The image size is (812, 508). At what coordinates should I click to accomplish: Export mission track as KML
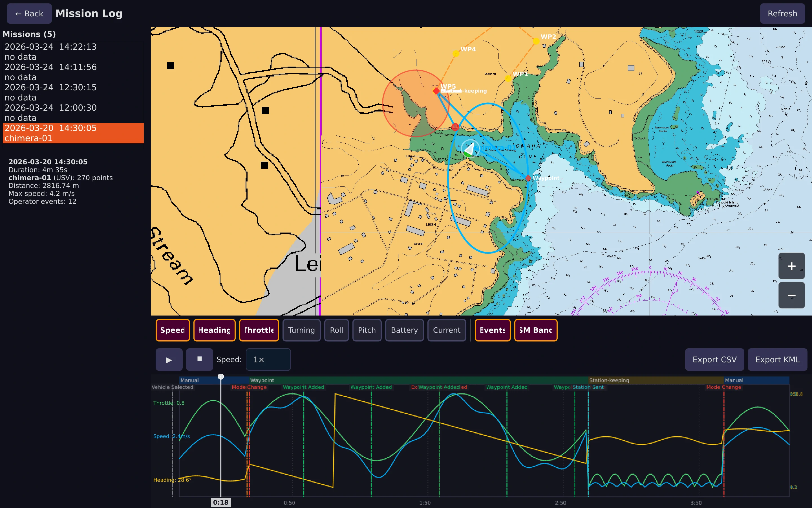tap(777, 360)
